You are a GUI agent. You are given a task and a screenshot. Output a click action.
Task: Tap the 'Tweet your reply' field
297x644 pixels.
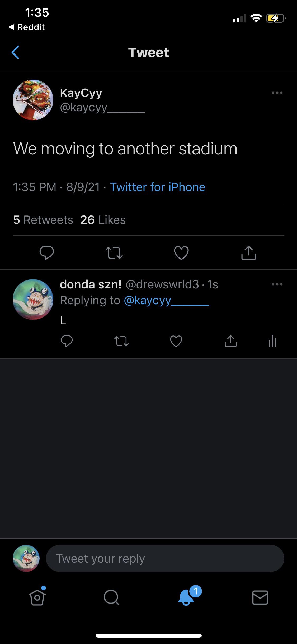click(x=165, y=558)
